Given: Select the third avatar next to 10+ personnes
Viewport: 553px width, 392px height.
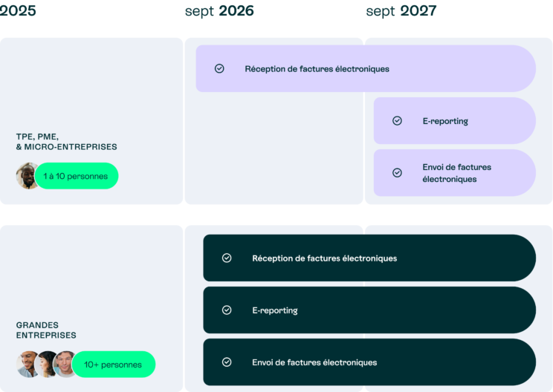Looking at the screenshot, I should (63, 365).
